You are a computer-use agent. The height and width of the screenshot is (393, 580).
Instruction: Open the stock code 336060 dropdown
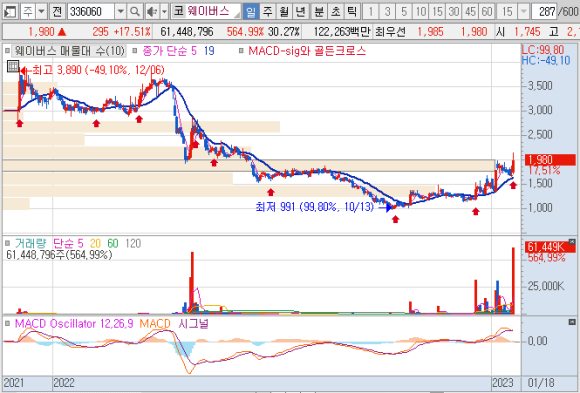tap(120, 11)
